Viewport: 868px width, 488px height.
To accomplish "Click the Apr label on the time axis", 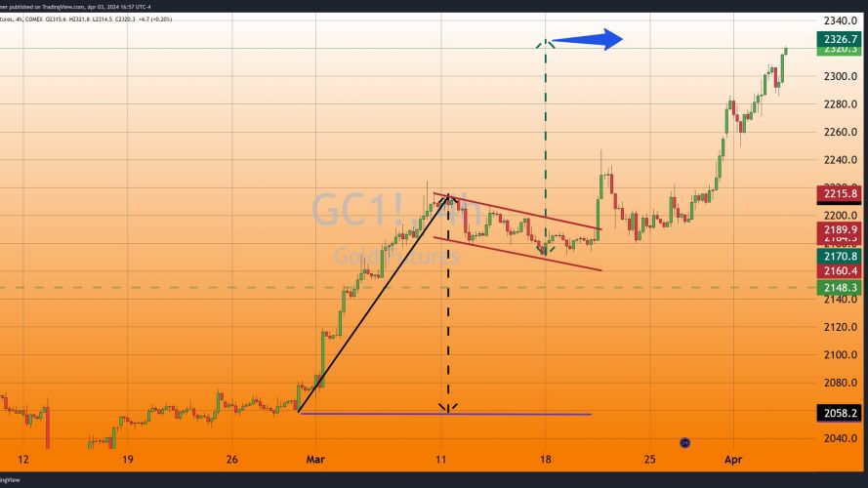I will coord(733,460).
